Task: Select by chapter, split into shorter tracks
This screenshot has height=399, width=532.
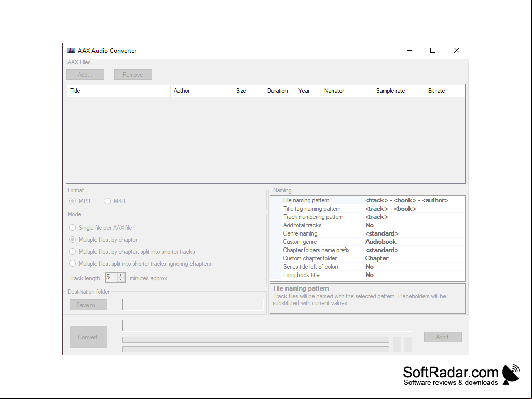Action: pos(72,252)
